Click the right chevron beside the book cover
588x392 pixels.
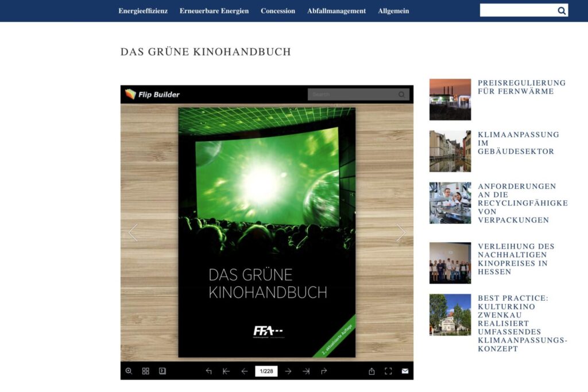click(x=401, y=232)
